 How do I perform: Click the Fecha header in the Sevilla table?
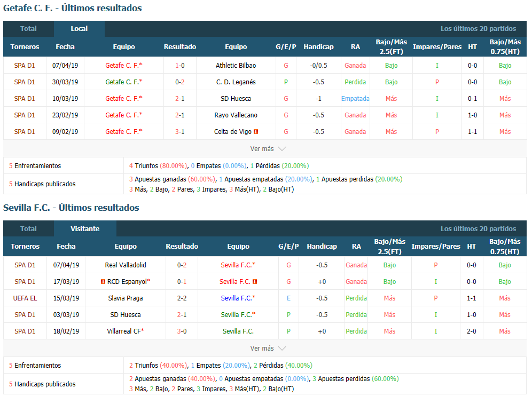[66, 247]
